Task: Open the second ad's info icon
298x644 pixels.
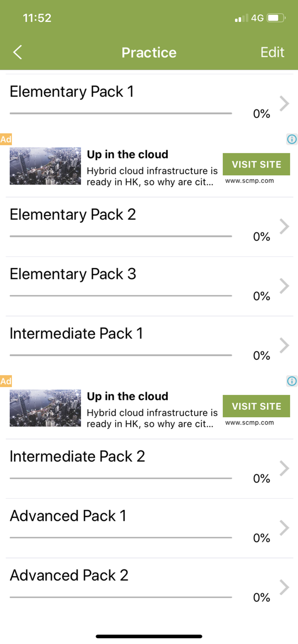Action: [292, 381]
